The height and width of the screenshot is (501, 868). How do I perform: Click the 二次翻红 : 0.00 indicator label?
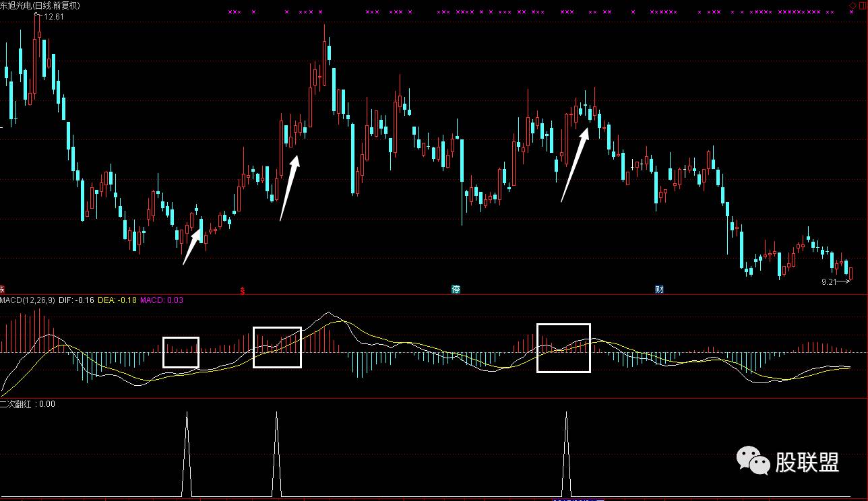[28, 404]
